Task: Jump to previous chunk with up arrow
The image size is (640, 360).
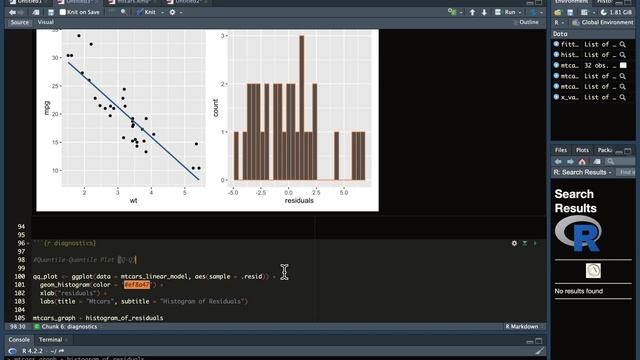Action: (472, 12)
